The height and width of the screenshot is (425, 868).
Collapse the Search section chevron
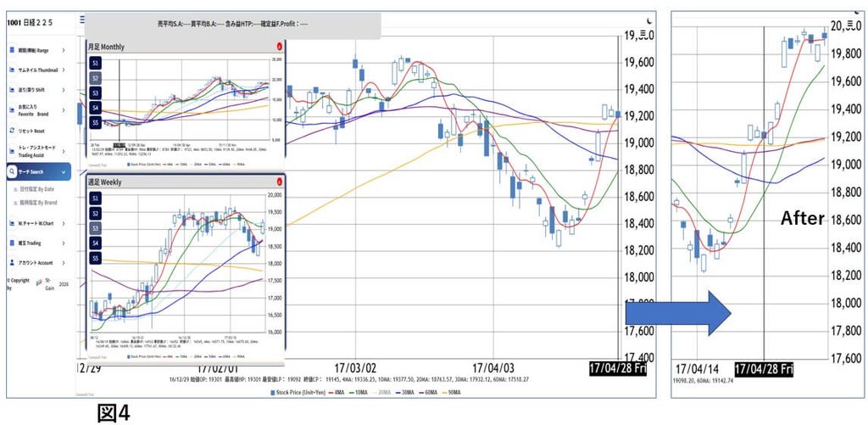[64, 172]
